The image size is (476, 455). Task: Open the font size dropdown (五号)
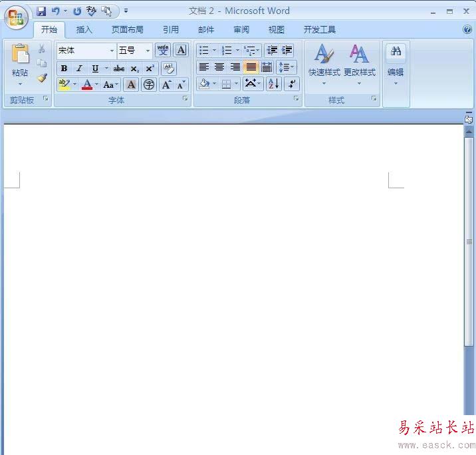tap(148, 51)
